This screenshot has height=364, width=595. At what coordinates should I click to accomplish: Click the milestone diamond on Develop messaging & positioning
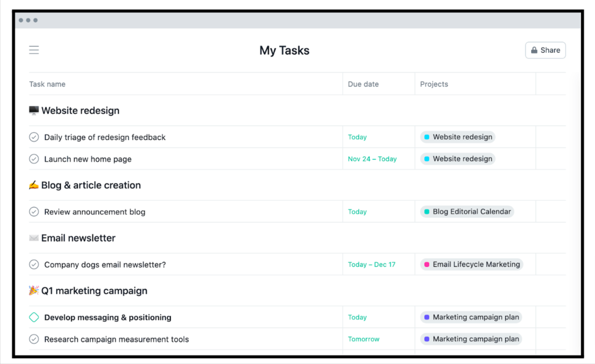click(x=34, y=317)
